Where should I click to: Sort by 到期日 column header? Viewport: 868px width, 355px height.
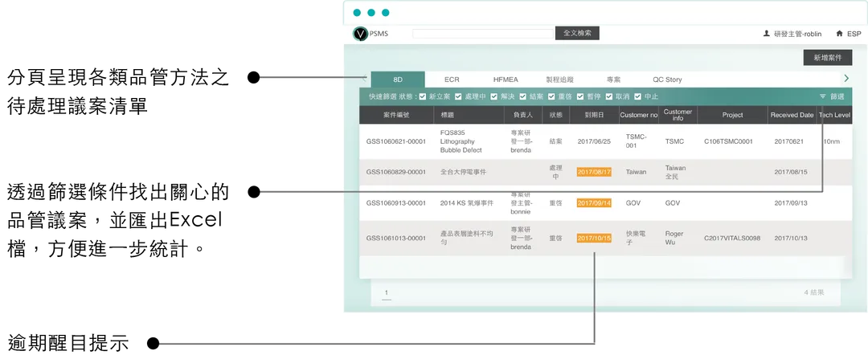594,115
